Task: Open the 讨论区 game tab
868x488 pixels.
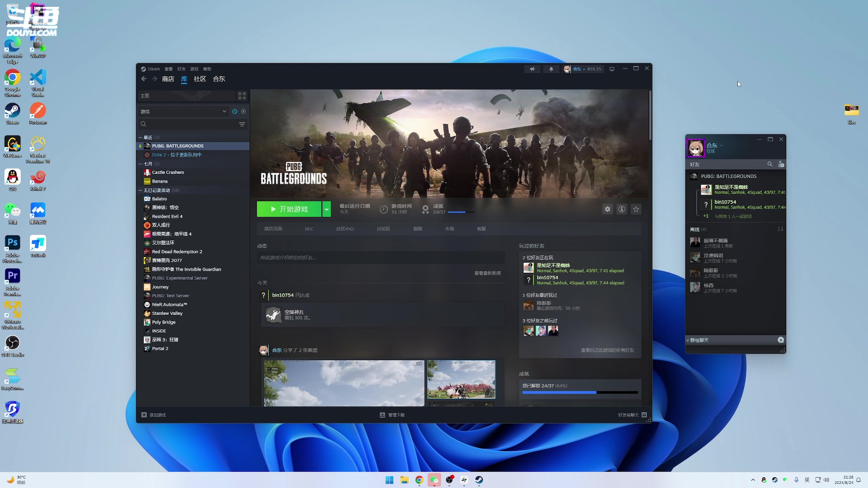Action: pos(383,229)
